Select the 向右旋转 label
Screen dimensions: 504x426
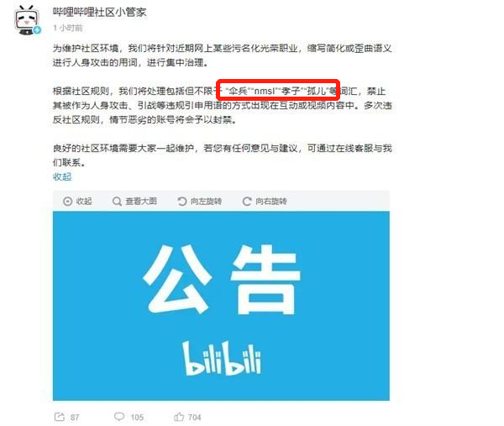271,202
